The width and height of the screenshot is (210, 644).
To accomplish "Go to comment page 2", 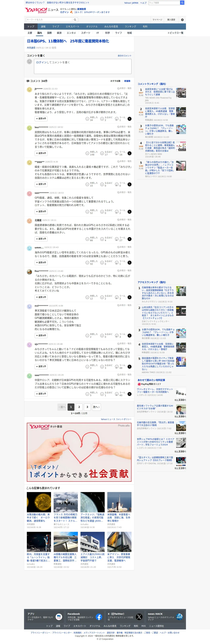I will 79,407.
